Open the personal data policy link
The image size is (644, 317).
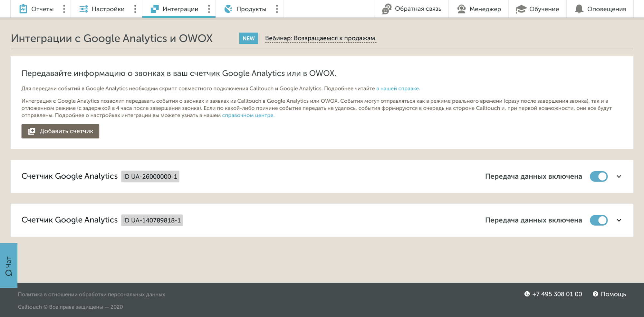[x=91, y=294]
